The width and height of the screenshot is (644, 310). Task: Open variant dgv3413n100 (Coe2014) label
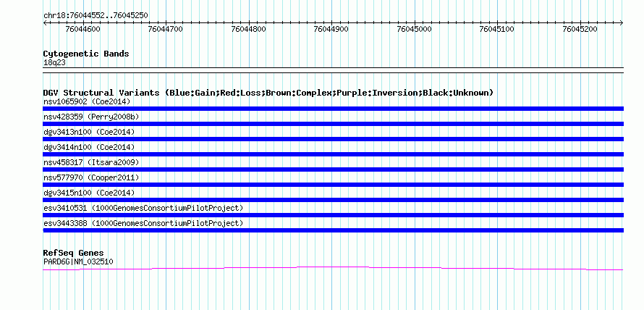(x=89, y=132)
